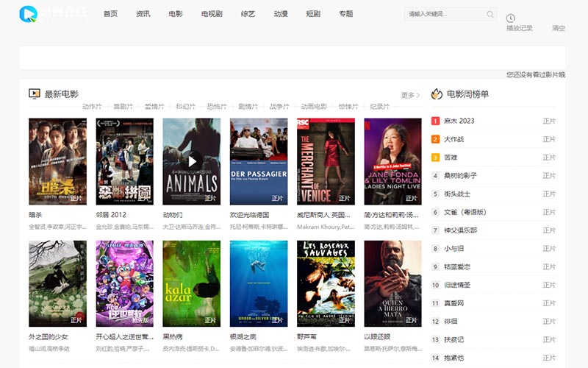Open Jane Fonda & Lily Tomlin poster
Viewport: 588px width, 368px height.
392,161
